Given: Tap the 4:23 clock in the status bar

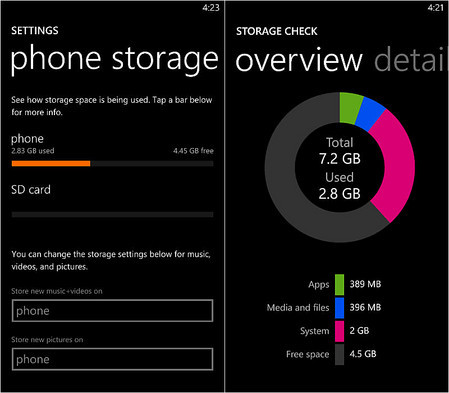Looking at the screenshot, I should tap(211, 7).
